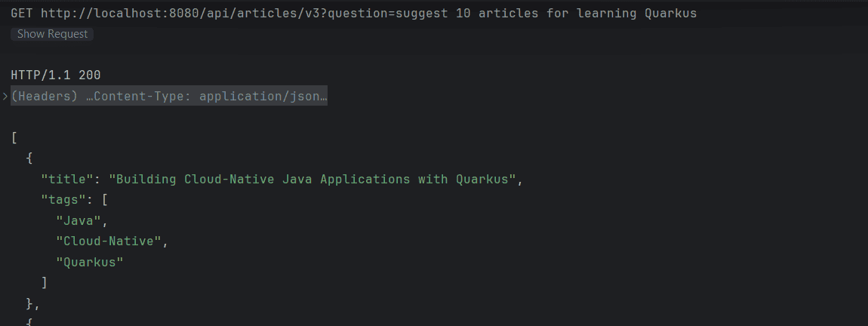This screenshot has height=326, width=868.
Task: Click the "Quarkus" tag value in array
Action: point(90,263)
